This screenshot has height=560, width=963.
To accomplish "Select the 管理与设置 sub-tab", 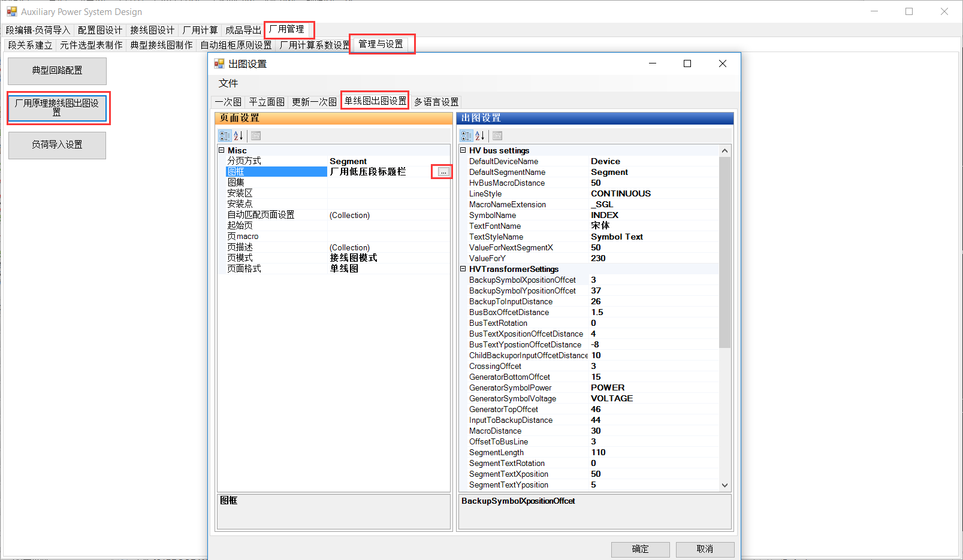I will coord(381,44).
